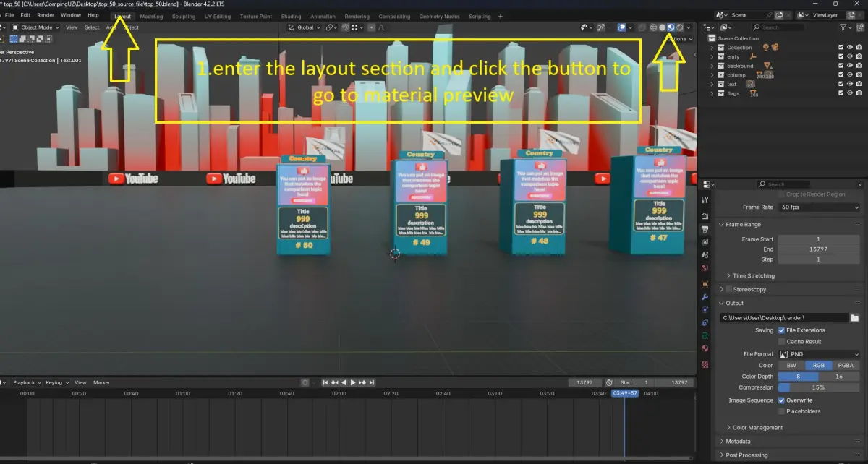Disable the Overwrite checkbox
The width and height of the screenshot is (868, 464).
click(781, 400)
